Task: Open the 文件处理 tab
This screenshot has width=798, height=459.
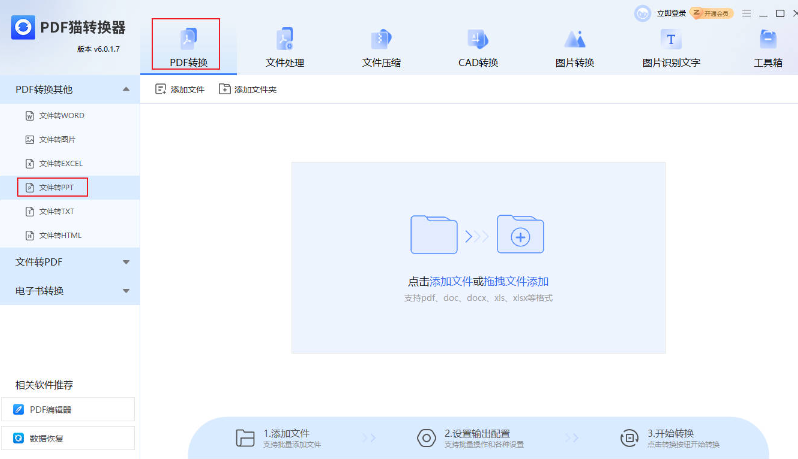Action: click(x=284, y=47)
